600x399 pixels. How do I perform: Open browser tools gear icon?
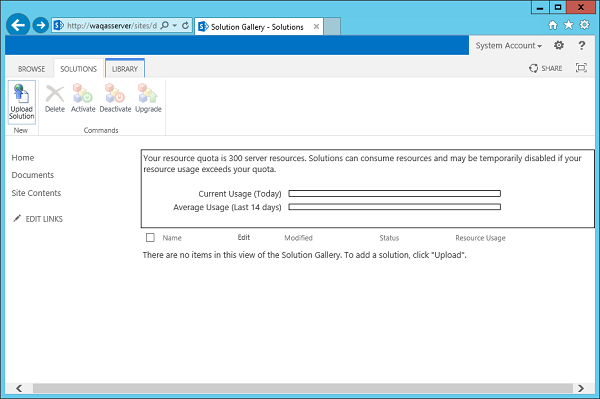point(584,25)
